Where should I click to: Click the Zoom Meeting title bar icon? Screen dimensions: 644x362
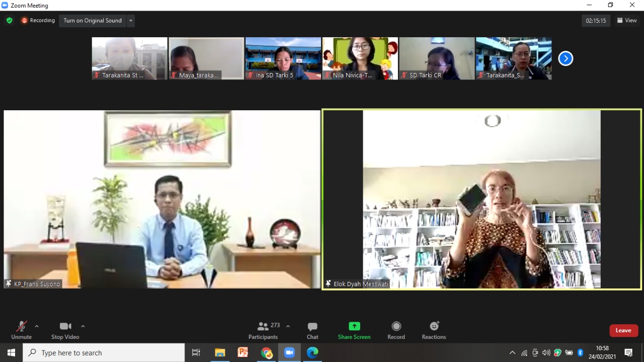[x=5, y=6]
